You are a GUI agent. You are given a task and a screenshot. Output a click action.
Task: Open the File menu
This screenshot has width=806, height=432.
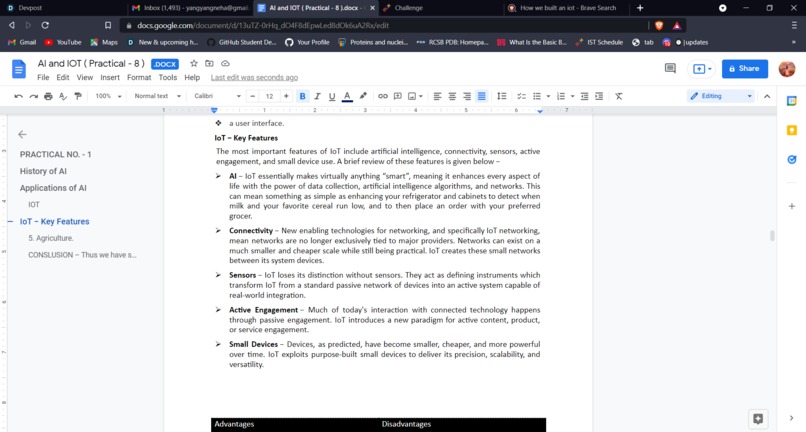[43, 78]
